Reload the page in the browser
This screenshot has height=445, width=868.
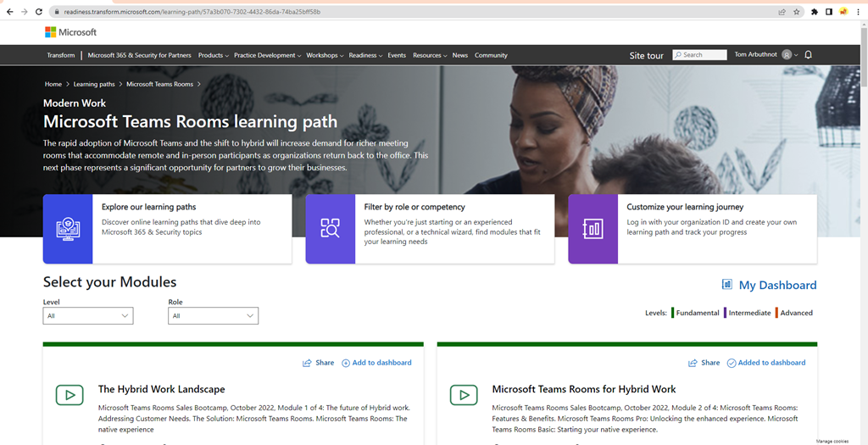pos(39,12)
